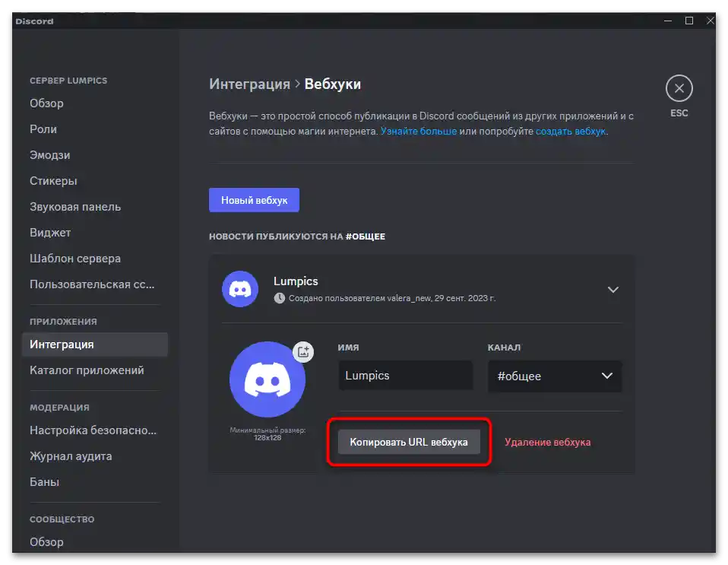Click Минимальный размер: 128x128 caption
Image resolution: width=728 pixels, height=565 pixels.
click(x=267, y=434)
